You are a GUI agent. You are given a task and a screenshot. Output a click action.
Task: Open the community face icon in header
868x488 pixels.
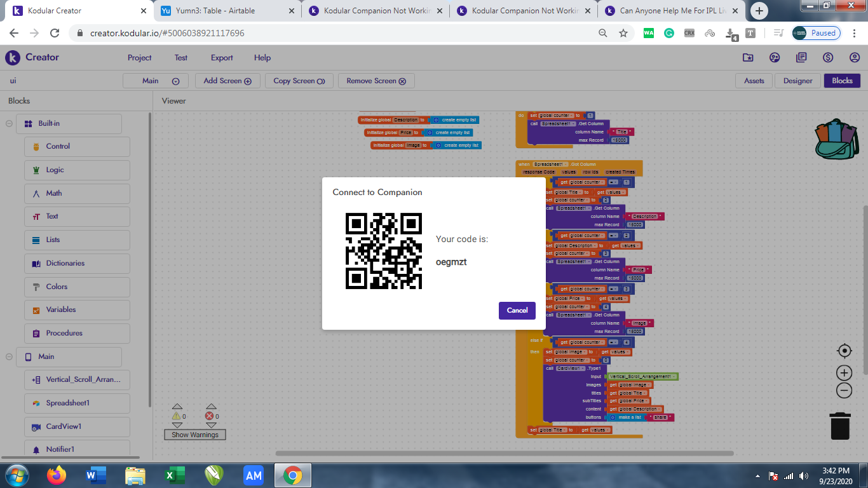point(775,57)
